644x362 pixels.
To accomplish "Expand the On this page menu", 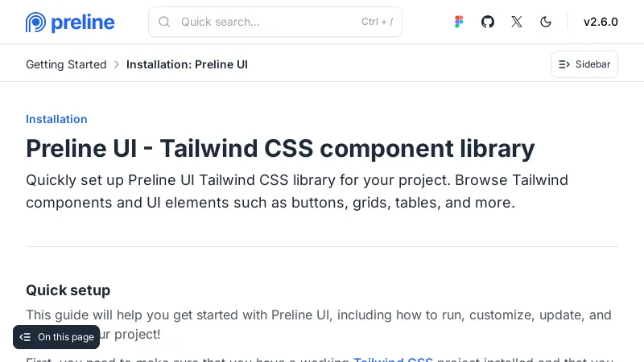I will (x=65, y=337).
